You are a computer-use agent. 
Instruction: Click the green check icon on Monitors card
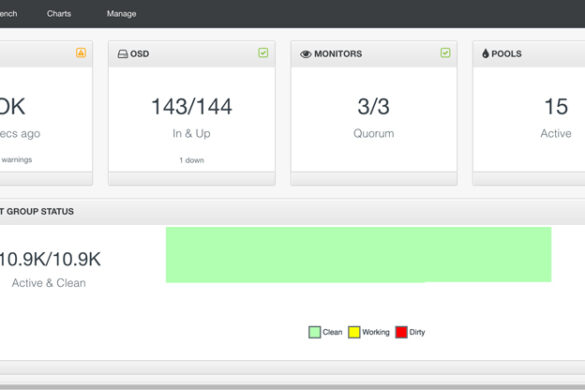coord(445,53)
